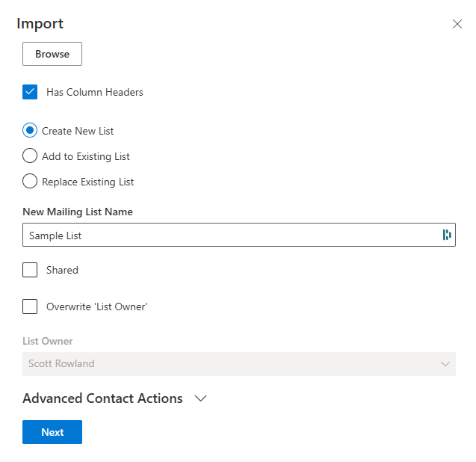This screenshot has width=476, height=462.
Task: Enable the Shared checkbox
Action: (x=30, y=271)
